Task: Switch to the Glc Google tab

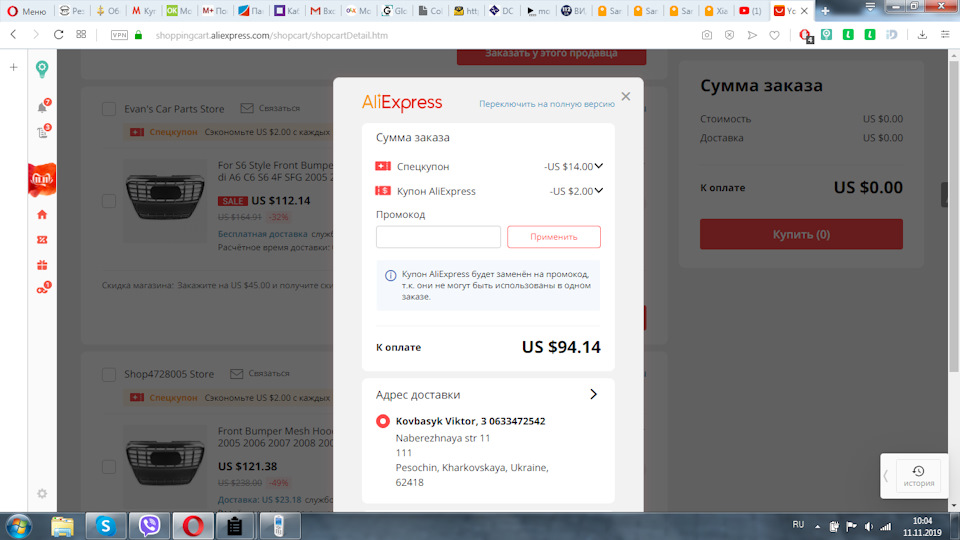Action: coord(394,10)
